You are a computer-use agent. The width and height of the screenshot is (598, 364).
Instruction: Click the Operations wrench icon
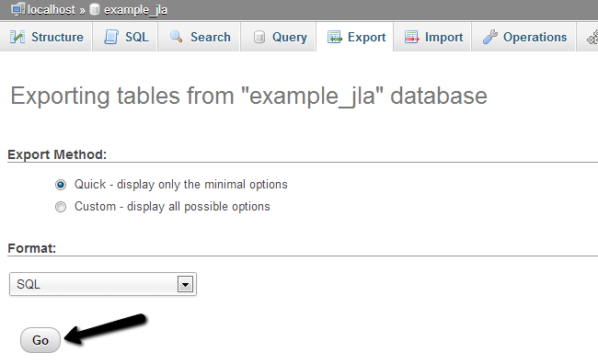(490, 37)
